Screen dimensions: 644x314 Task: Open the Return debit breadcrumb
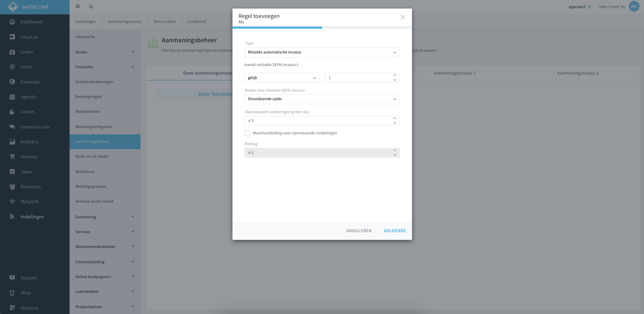164,22
